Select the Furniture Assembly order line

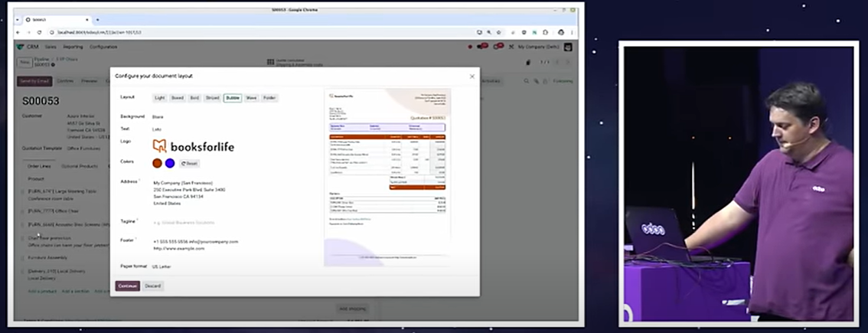[x=47, y=258]
